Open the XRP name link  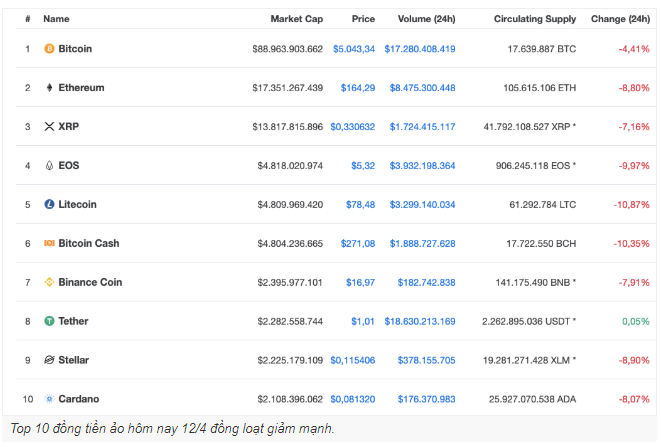[69, 127]
